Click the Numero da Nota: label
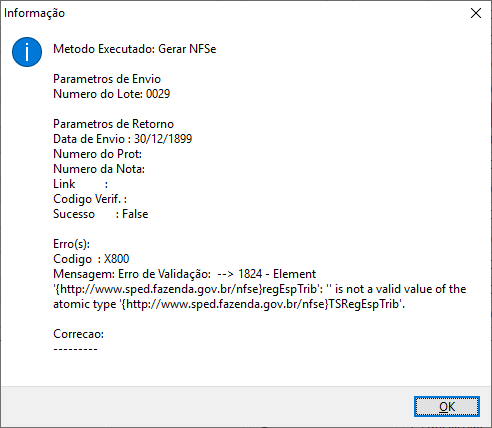492x428 pixels. (99, 169)
